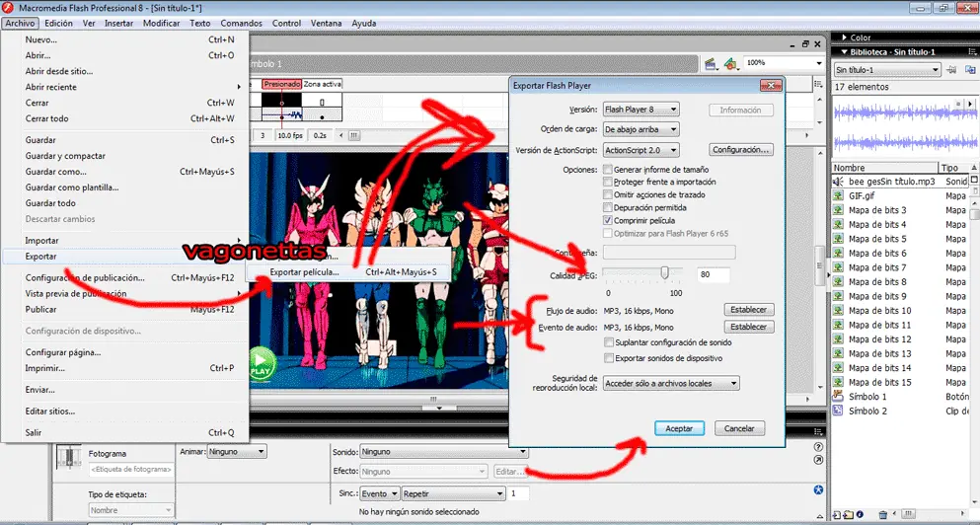This screenshot has height=525, width=980.
Task: Enable Depuración permitida checkbox
Action: point(608,207)
